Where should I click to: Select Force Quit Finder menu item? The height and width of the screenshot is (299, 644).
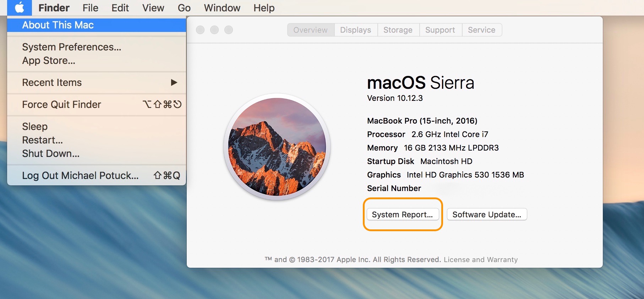click(97, 104)
